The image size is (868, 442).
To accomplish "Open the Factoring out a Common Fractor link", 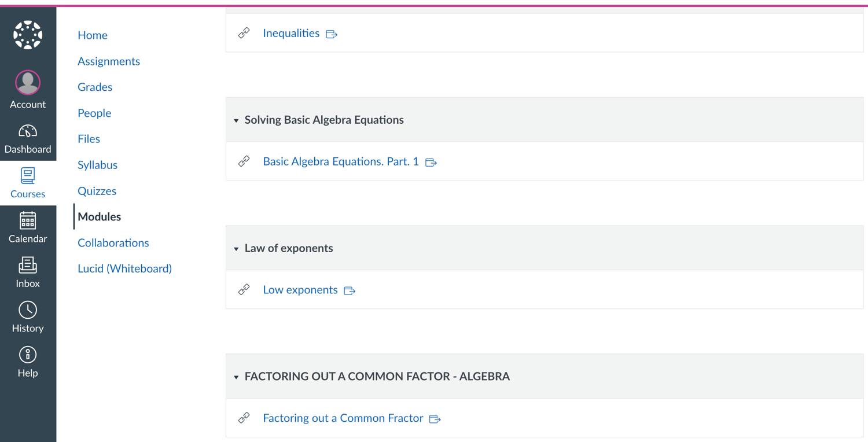I will pyautogui.click(x=343, y=418).
